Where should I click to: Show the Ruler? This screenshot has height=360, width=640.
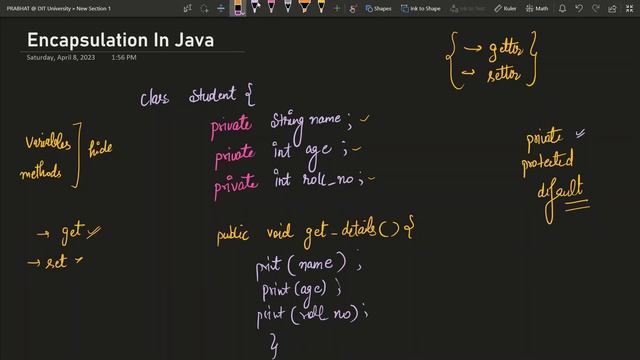[x=505, y=8]
